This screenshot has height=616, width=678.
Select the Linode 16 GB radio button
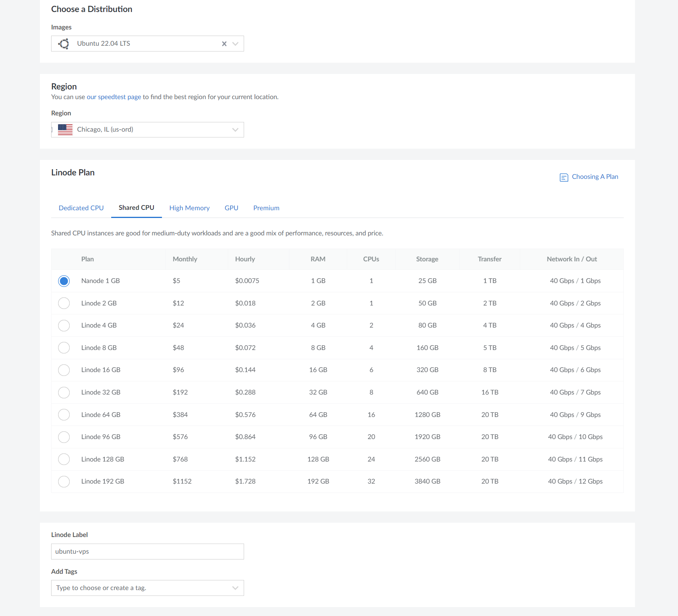pyautogui.click(x=64, y=370)
